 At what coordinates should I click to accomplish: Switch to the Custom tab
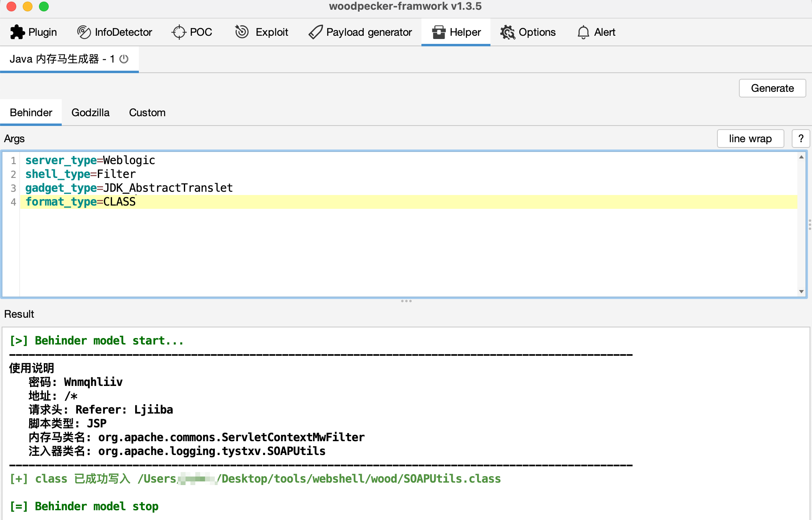pos(147,113)
